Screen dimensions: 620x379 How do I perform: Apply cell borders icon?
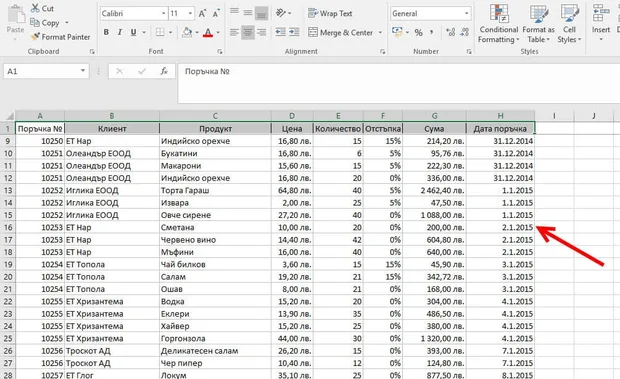[x=160, y=32]
